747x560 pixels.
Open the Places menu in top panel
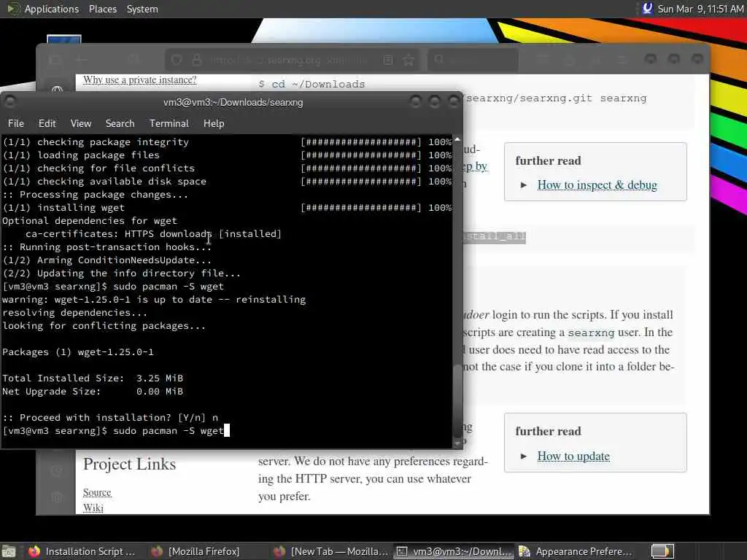102,9
